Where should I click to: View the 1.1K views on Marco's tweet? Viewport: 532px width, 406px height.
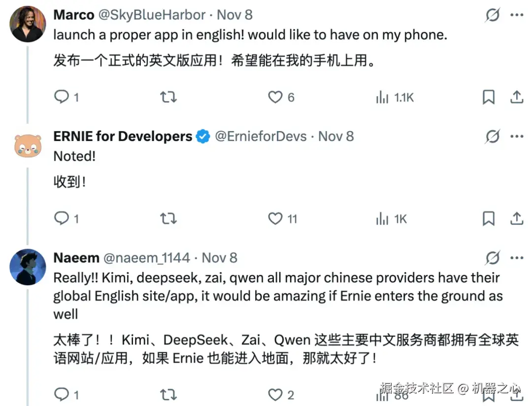[x=394, y=97]
